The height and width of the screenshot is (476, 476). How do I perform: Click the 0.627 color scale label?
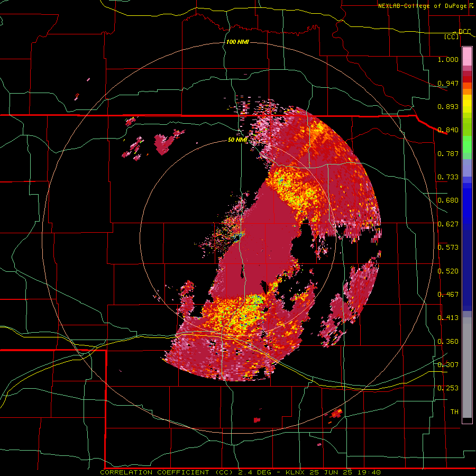click(448, 224)
